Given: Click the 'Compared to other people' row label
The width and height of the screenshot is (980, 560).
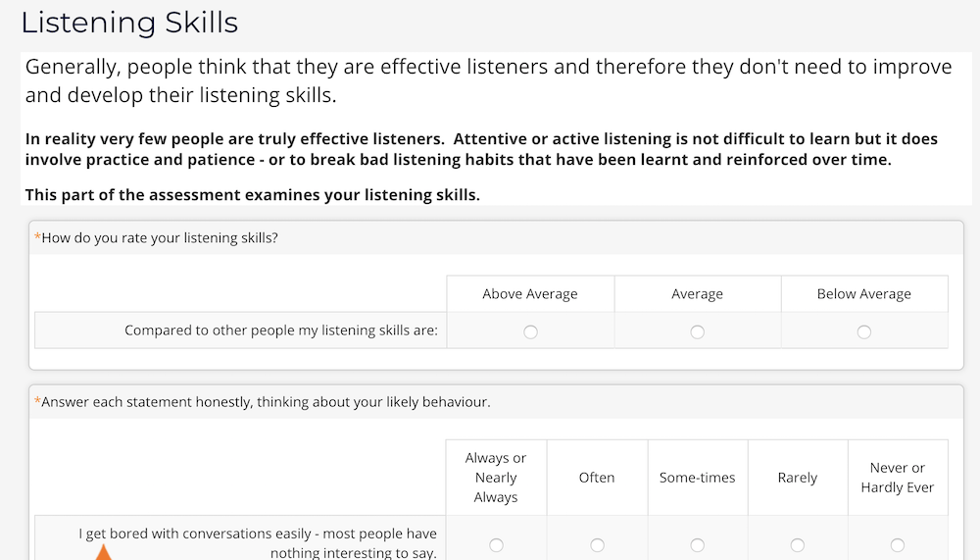Looking at the screenshot, I should click(x=280, y=331).
